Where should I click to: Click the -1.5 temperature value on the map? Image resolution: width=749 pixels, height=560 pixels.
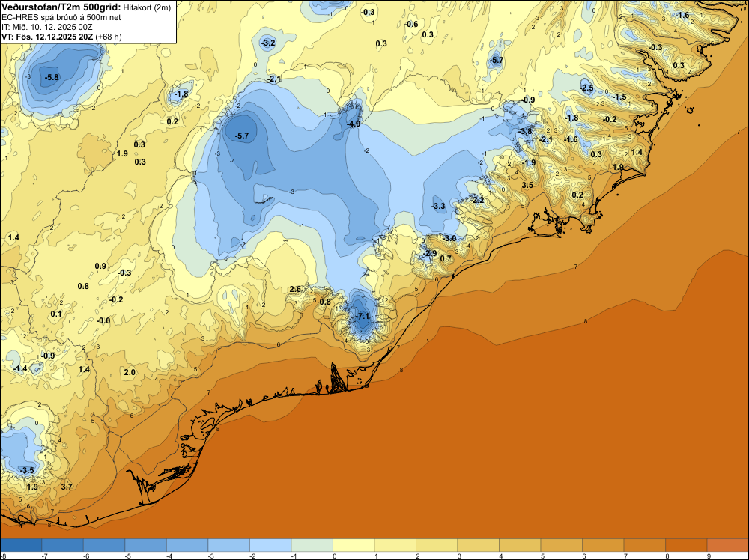(x=619, y=97)
